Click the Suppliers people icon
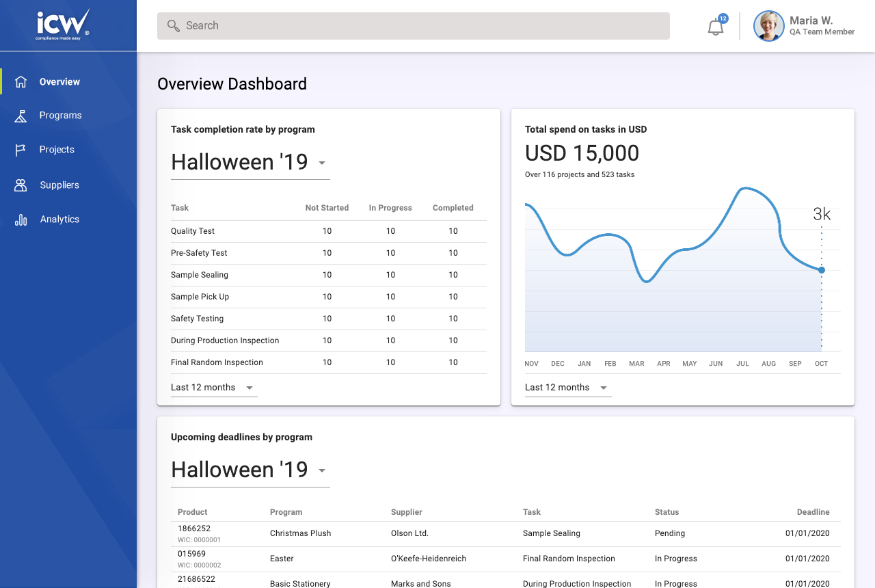This screenshot has width=875, height=588. click(21, 185)
